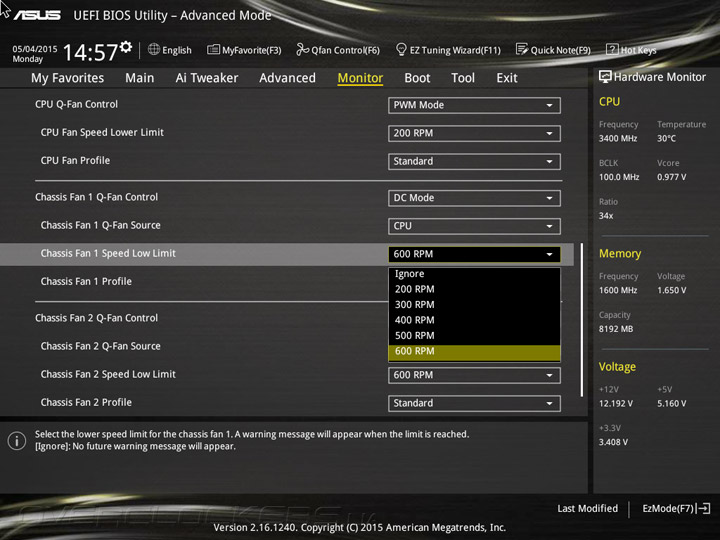720x540 pixels.
Task: Open CPU Fan Profile Standard dropdown
Action: (474, 161)
